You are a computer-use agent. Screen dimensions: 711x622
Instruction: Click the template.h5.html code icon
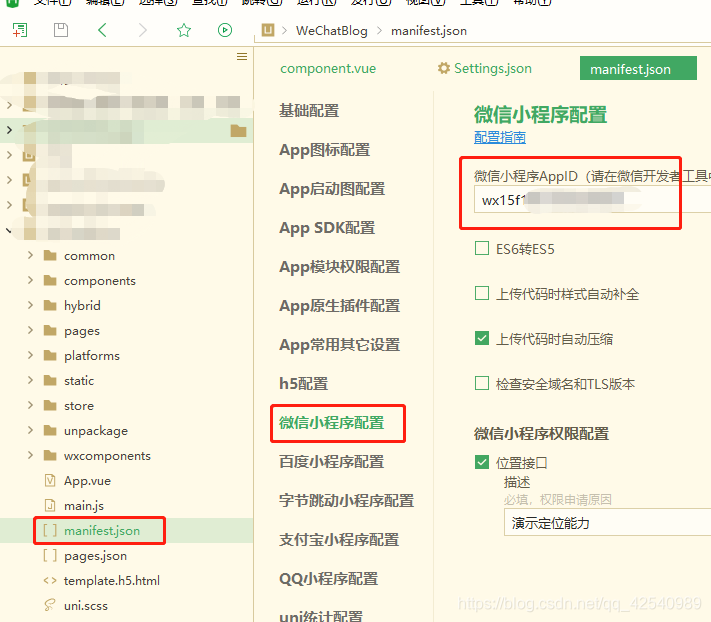50,580
